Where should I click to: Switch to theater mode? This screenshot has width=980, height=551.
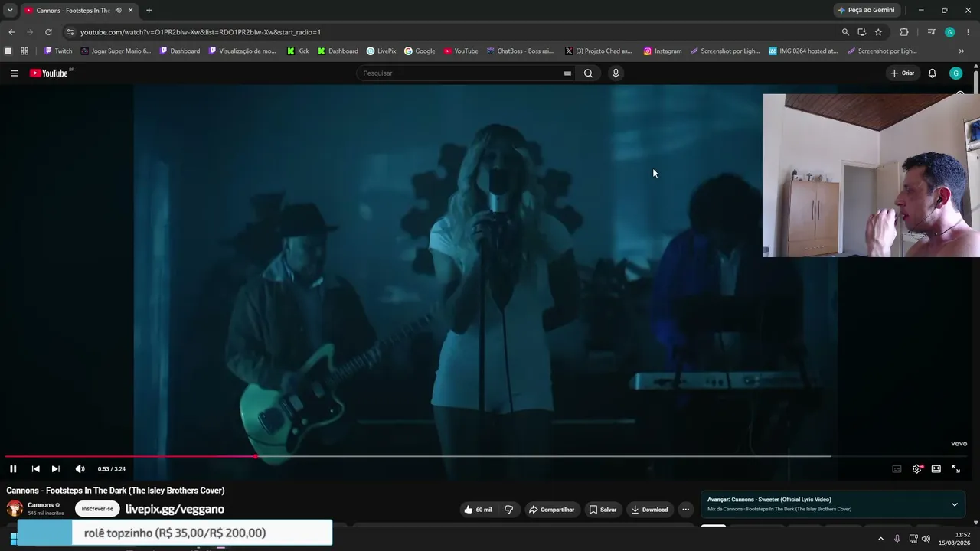[x=936, y=469]
